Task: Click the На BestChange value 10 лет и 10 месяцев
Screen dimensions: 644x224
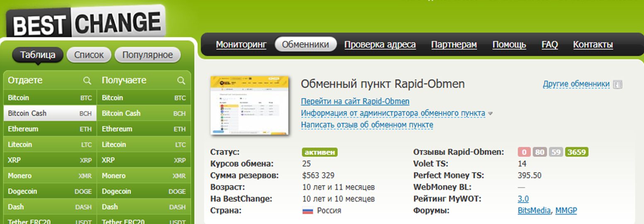Action: point(339,199)
